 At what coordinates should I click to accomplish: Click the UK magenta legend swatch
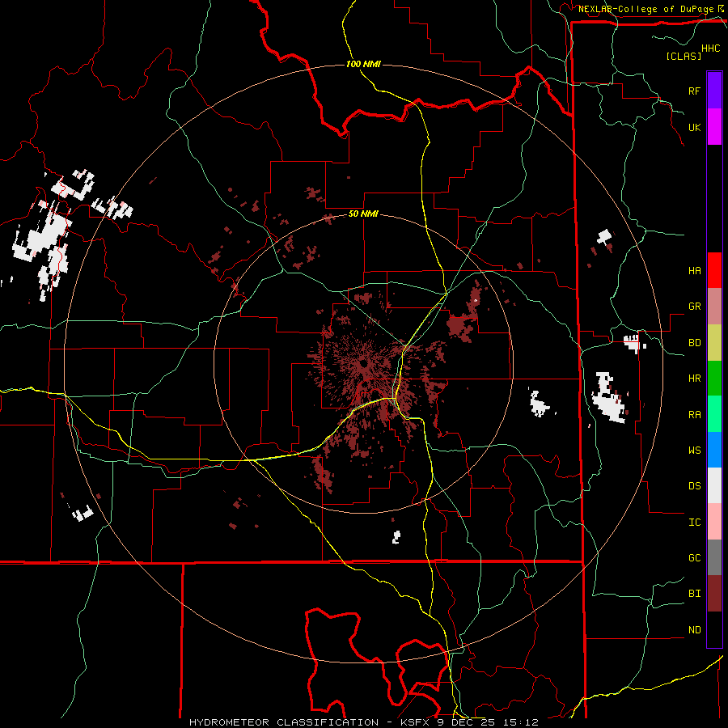pyautogui.click(x=714, y=127)
